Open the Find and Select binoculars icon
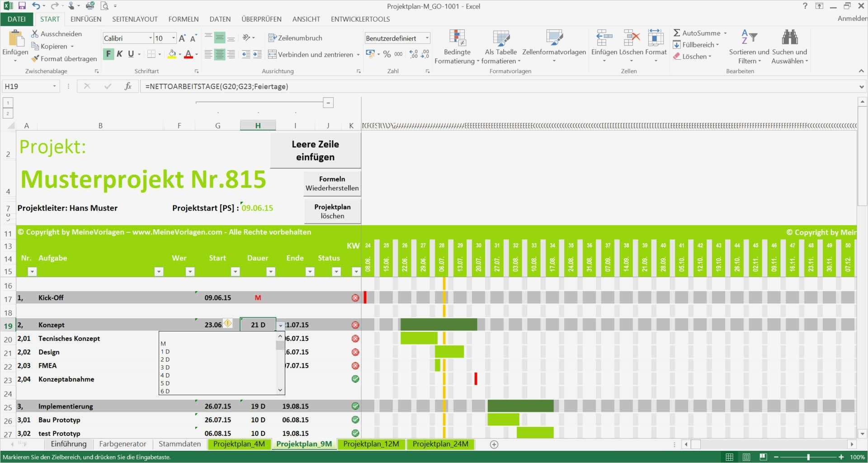The height and width of the screenshot is (463, 868). click(789, 37)
